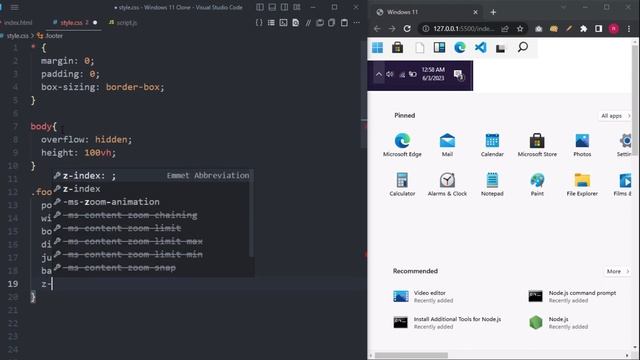Click the browser address bar URL

click(464, 29)
